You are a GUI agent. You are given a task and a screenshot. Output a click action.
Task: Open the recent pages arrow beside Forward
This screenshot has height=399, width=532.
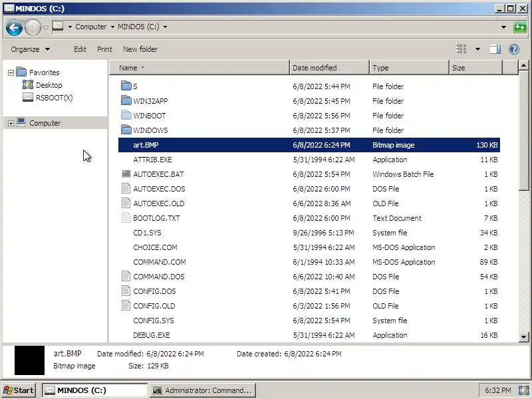[x=45, y=27]
